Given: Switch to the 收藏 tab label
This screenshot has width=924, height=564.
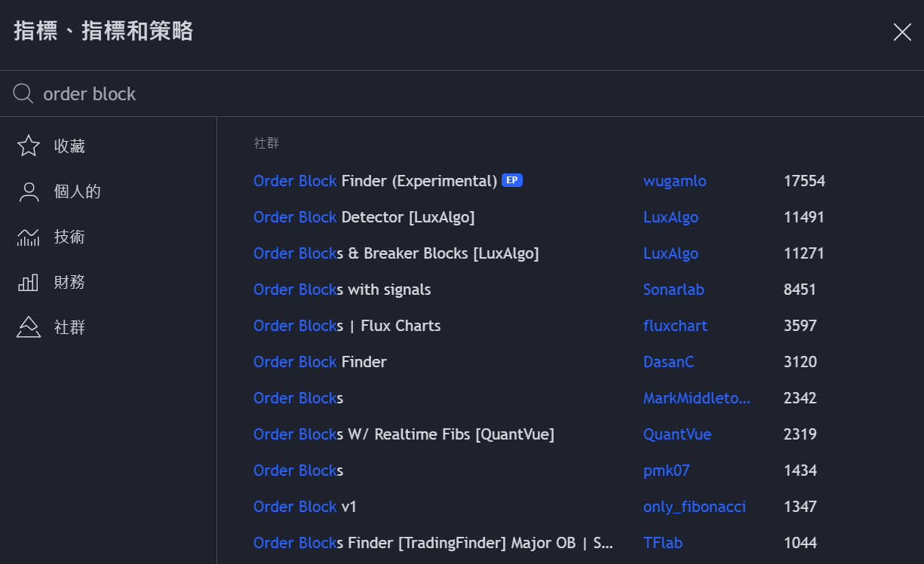Looking at the screenshot, I should tap(69, 146).
